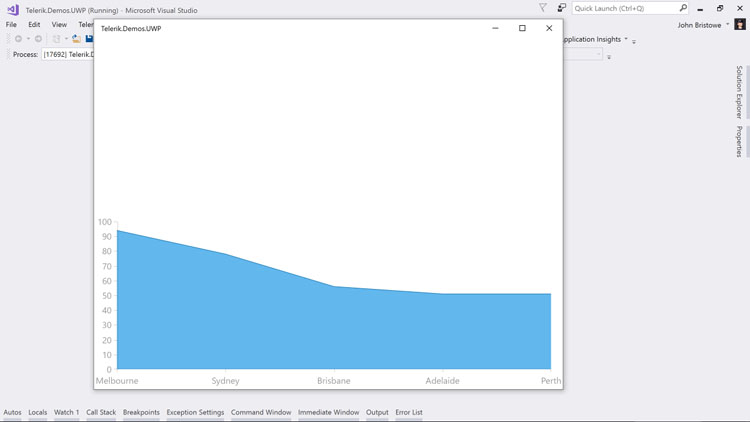750x422 pixels.
Task: Close the Telerik.Demos.UWP app window
Action: pyautogui.click(x=549, y=28)
